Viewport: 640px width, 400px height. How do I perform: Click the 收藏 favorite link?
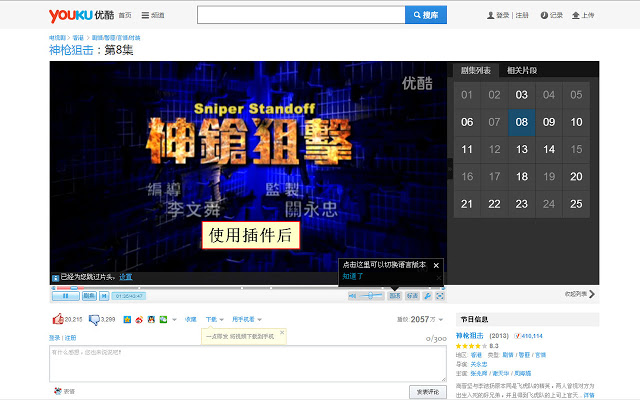click(x=191, y=320)
